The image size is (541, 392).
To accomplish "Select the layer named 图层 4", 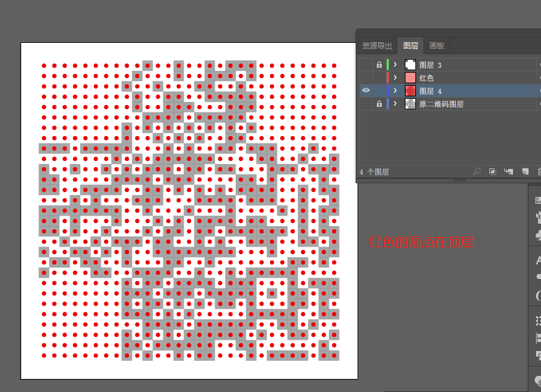I will 430,91.
